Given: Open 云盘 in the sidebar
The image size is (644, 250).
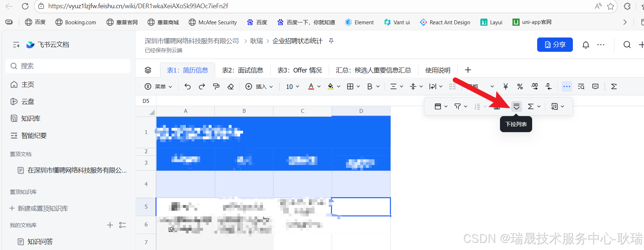Looking at the screenshot, I should point(28,102).
